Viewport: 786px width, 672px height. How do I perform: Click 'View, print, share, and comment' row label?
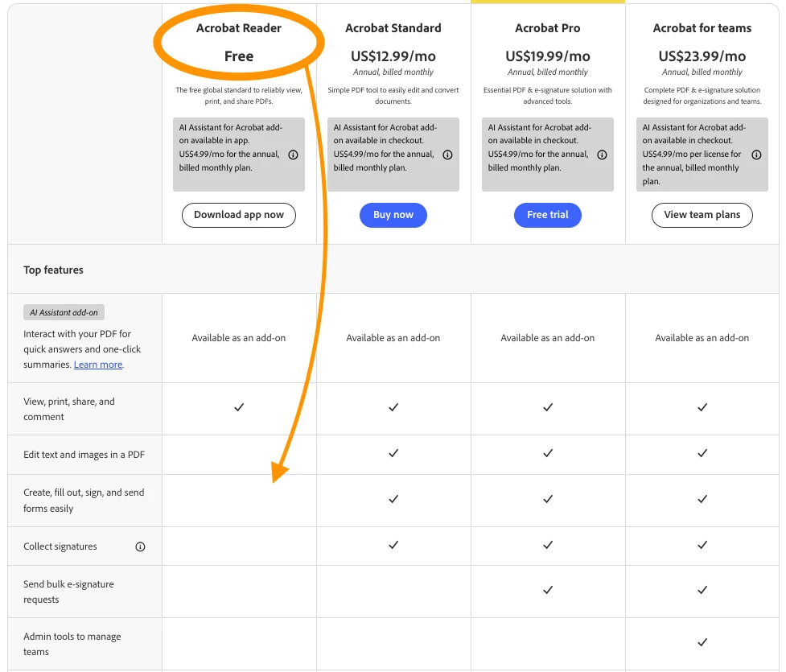point(69,409)
